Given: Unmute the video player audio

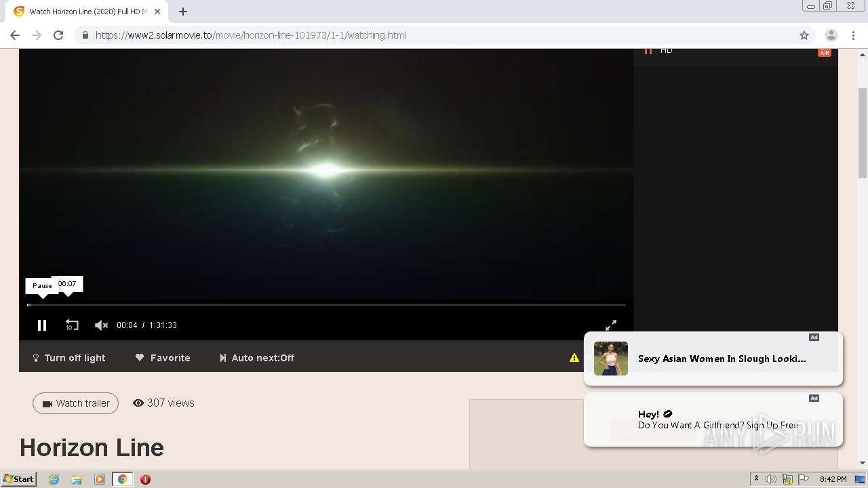Looking at the screenshot, I should (102, 325).
